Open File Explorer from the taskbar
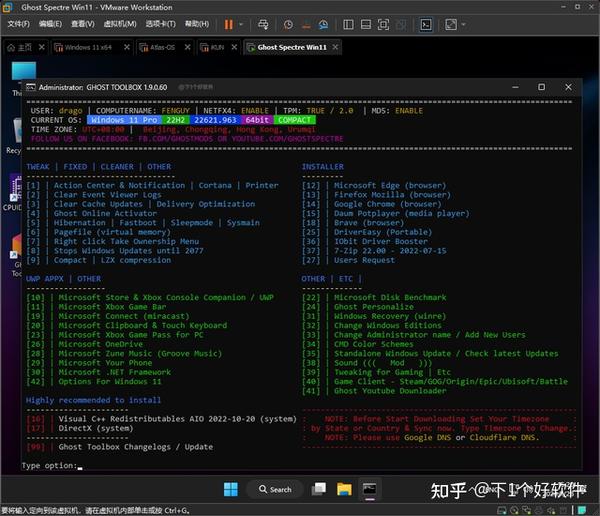 [x=344, y=489]
